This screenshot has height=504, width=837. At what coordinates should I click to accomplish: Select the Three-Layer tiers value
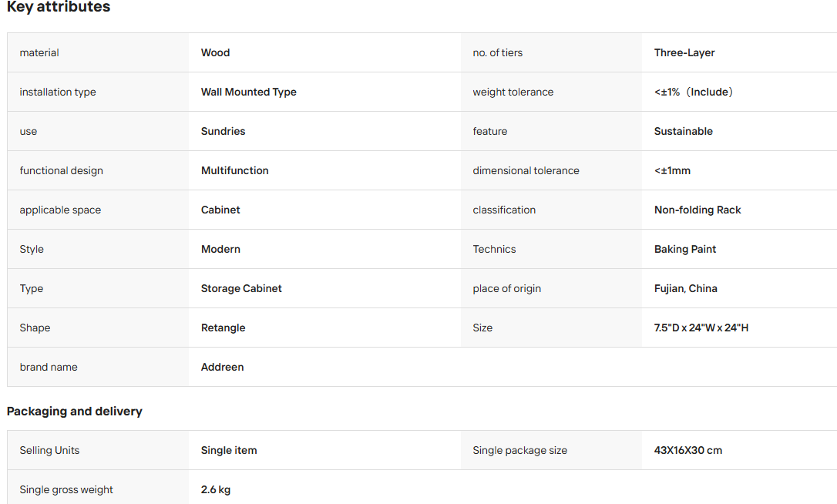tap(684, 53)
